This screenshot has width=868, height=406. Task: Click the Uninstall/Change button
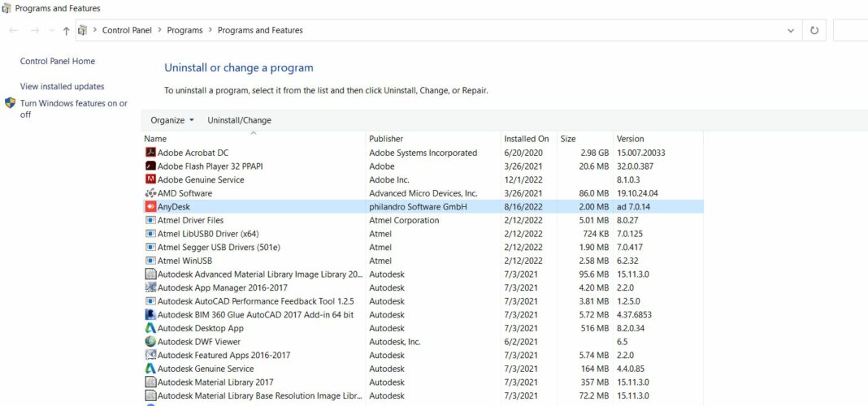pos(239,120)
